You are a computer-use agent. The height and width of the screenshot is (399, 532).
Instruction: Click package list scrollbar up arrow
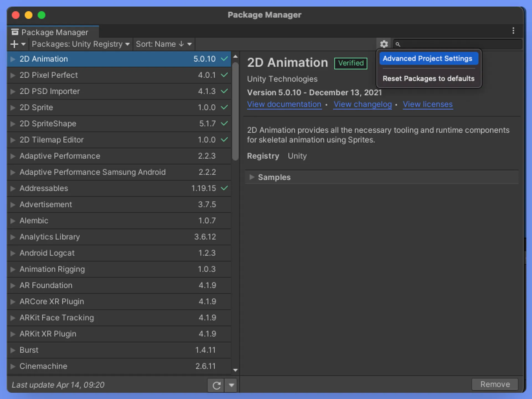click(x=235, y=57)
